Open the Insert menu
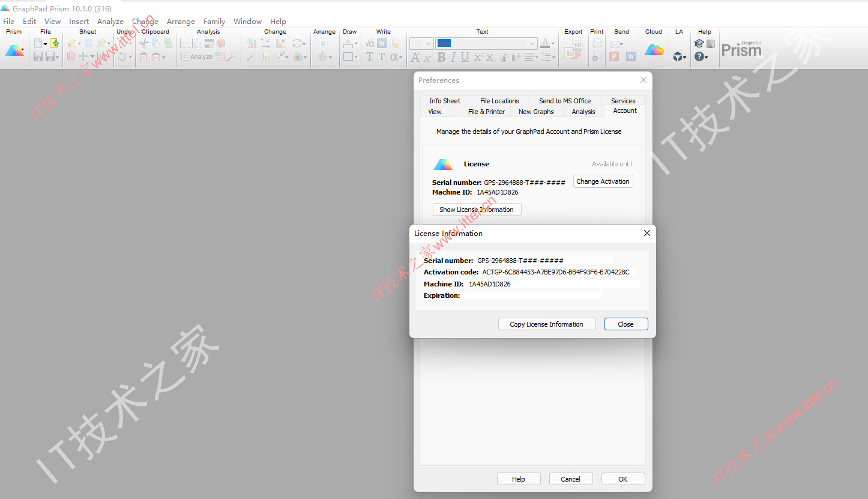 click(x=79, y=21)
